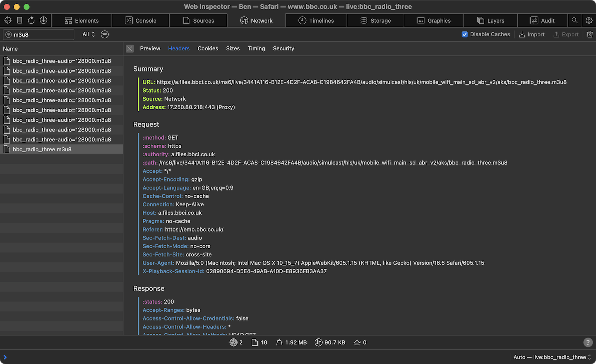The image size is (596, 364).
Task: Uncheck the Disable Caches checkbox
Action: point(465,34)
